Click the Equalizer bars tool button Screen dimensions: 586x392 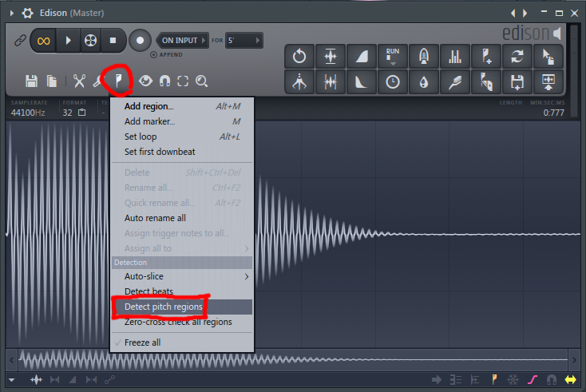point(454,57)
